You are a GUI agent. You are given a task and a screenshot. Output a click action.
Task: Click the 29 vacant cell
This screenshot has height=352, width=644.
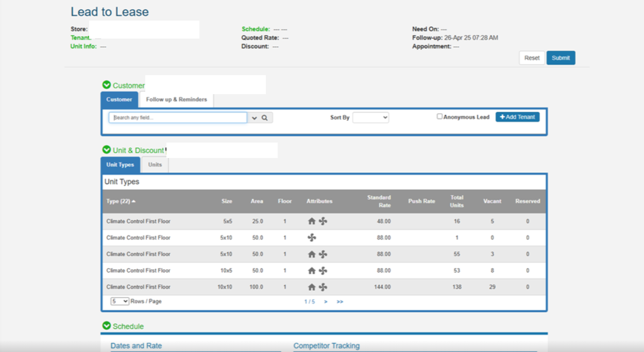pyautogui.click(x=492, y=287)
